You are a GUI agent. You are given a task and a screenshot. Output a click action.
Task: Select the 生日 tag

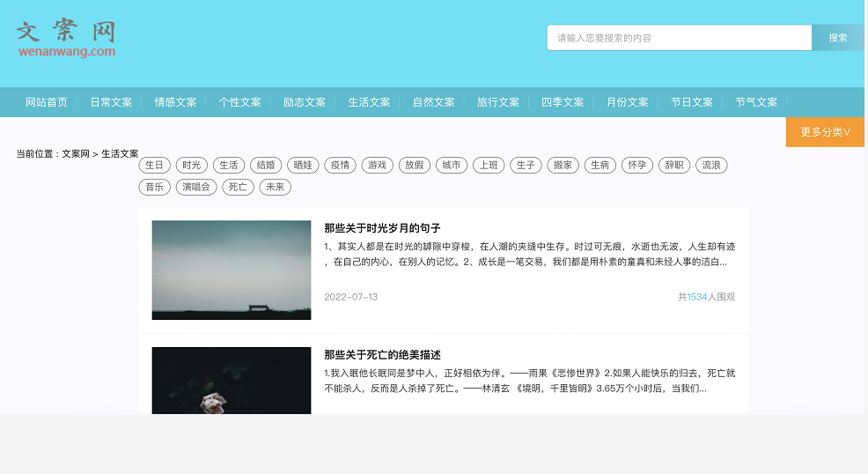(154, 165)
